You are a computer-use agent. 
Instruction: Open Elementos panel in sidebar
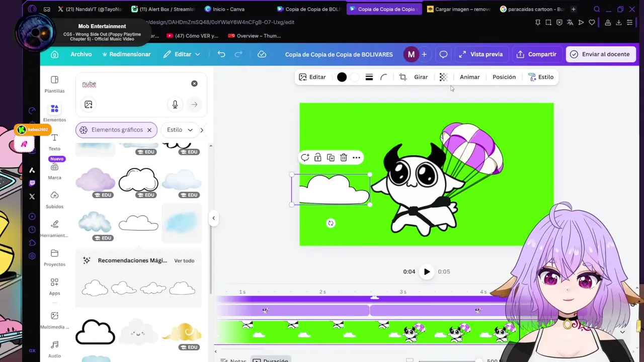click(x=54, y=113)
